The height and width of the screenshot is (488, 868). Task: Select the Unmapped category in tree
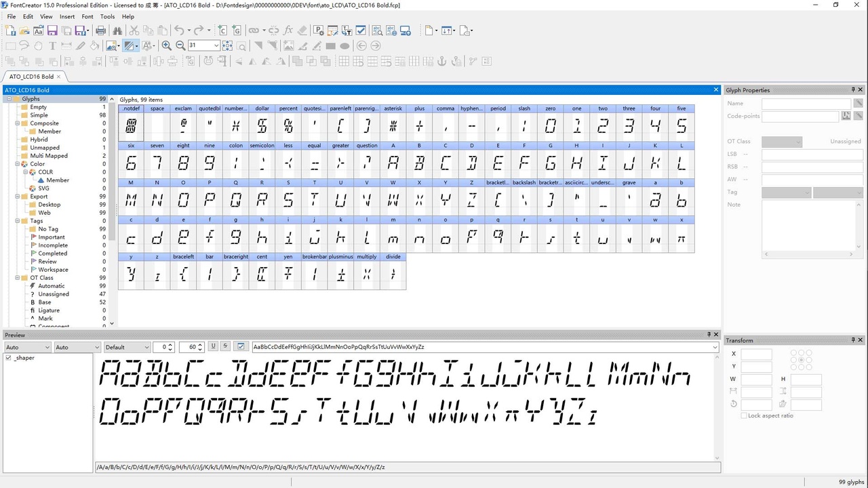[x=45, y=148]
